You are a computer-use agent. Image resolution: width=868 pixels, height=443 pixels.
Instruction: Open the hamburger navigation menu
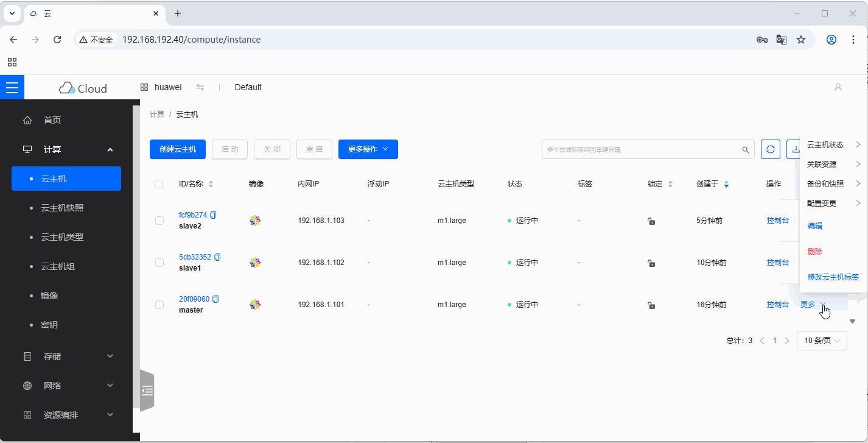click(12, 87)
